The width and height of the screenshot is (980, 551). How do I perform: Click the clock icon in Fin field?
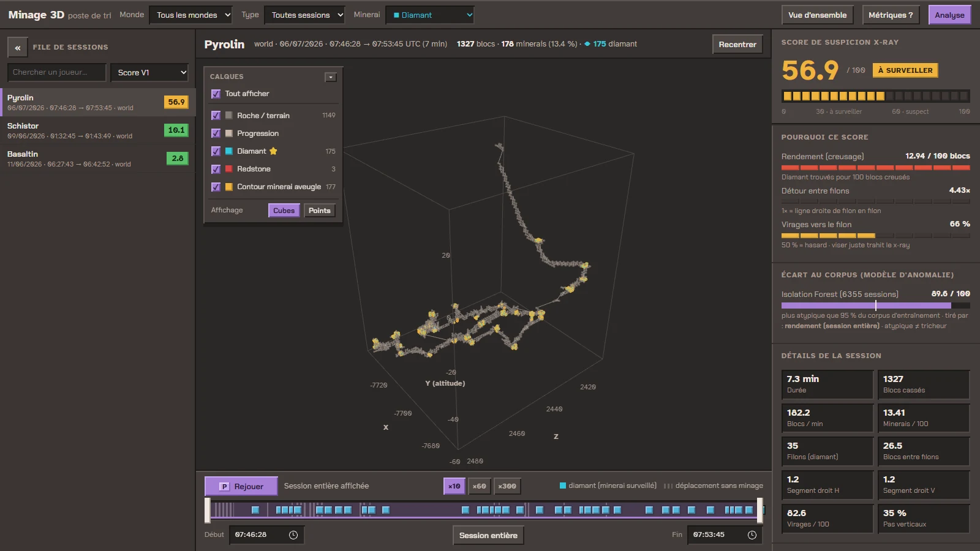(x=752, y=535)
